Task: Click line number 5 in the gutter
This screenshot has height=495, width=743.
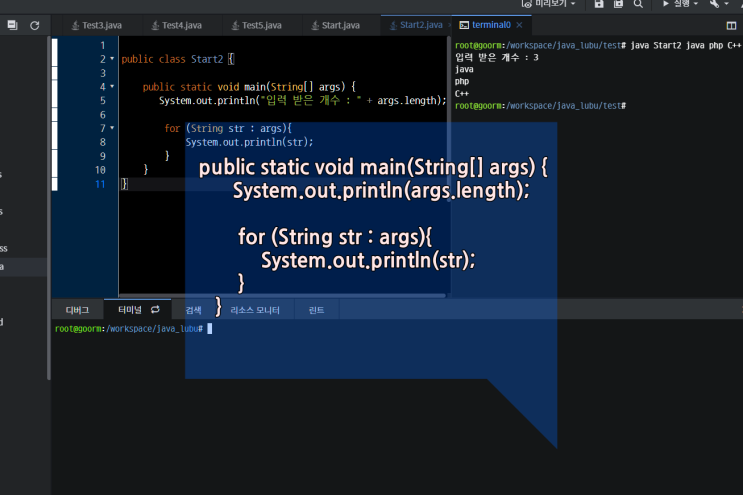Action: click(103, 100)
